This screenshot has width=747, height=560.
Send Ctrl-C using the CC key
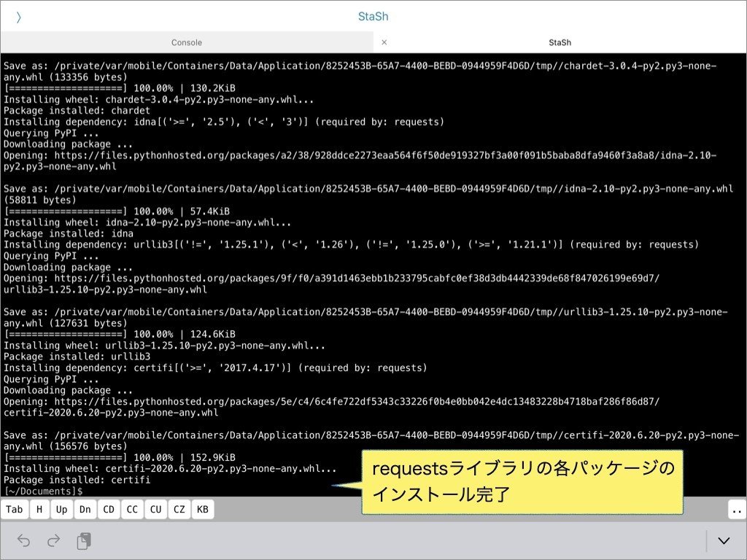(132, 509)
